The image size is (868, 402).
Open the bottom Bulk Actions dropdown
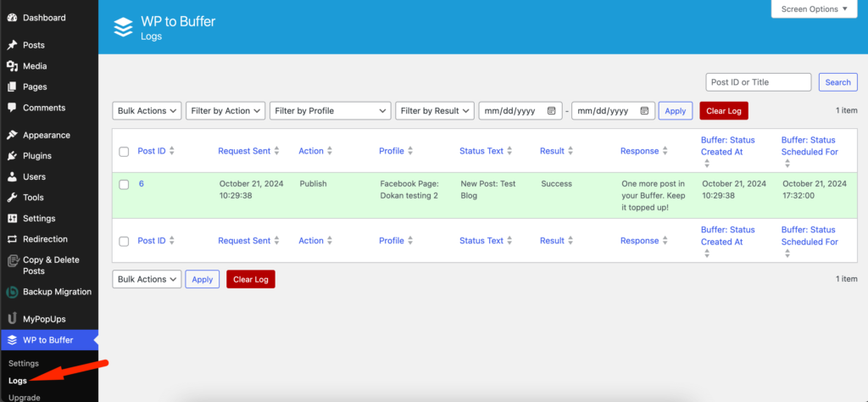tap(147, 279)
